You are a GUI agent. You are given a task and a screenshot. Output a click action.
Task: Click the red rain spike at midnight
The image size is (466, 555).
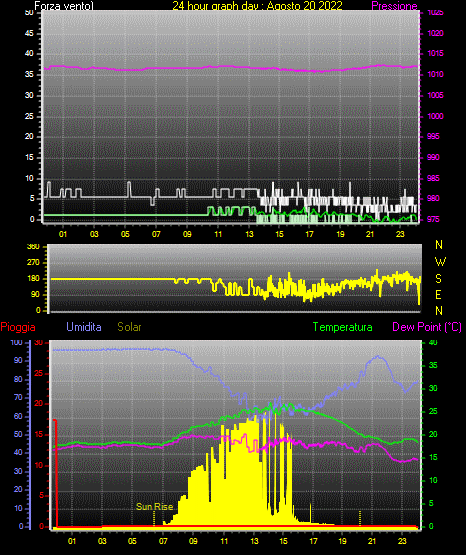tap(55, 473)
